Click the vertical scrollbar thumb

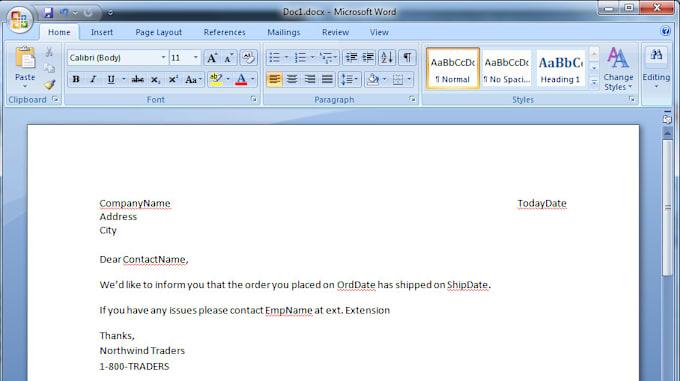pos(667,207)
